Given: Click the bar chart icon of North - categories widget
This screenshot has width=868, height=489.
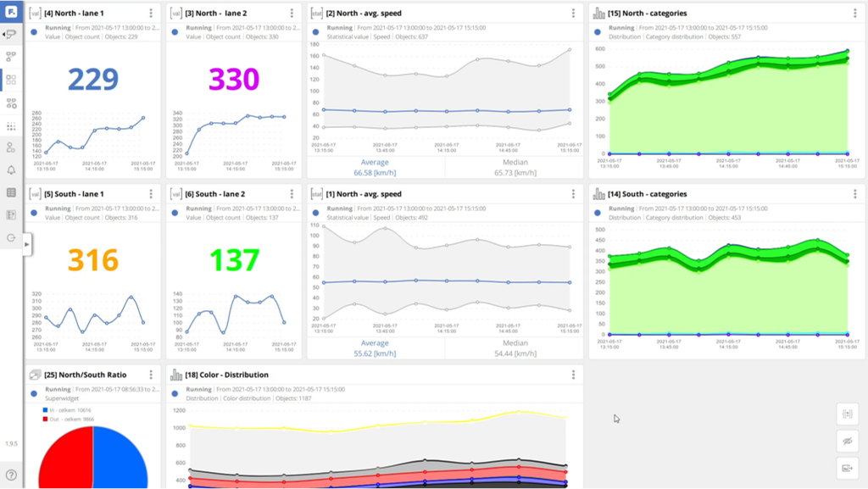Looking at the screenshot, I should pos(599,14).
